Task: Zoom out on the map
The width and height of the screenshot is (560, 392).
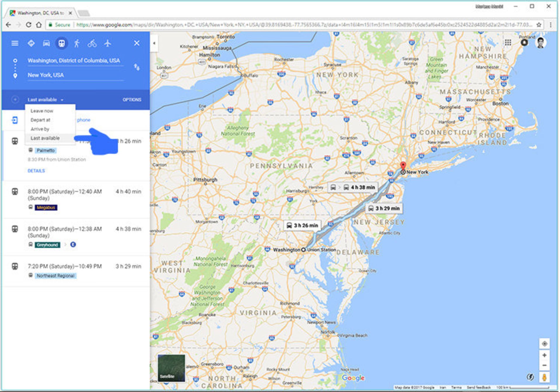Action: tap(544, 365)
